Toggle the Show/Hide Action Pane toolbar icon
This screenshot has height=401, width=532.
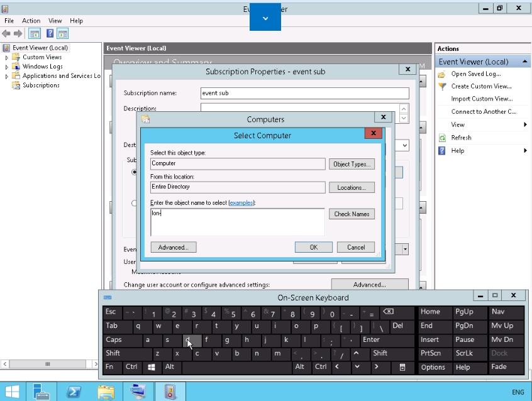click(x=63, y=33)
